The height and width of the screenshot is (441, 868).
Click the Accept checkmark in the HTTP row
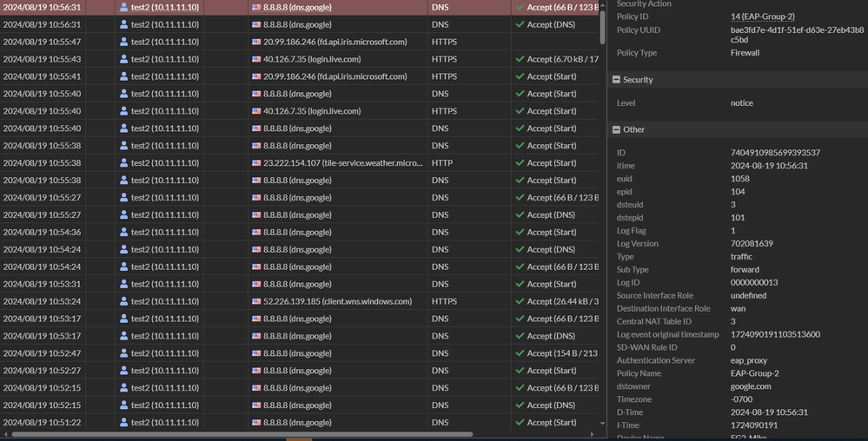(520, 163)
